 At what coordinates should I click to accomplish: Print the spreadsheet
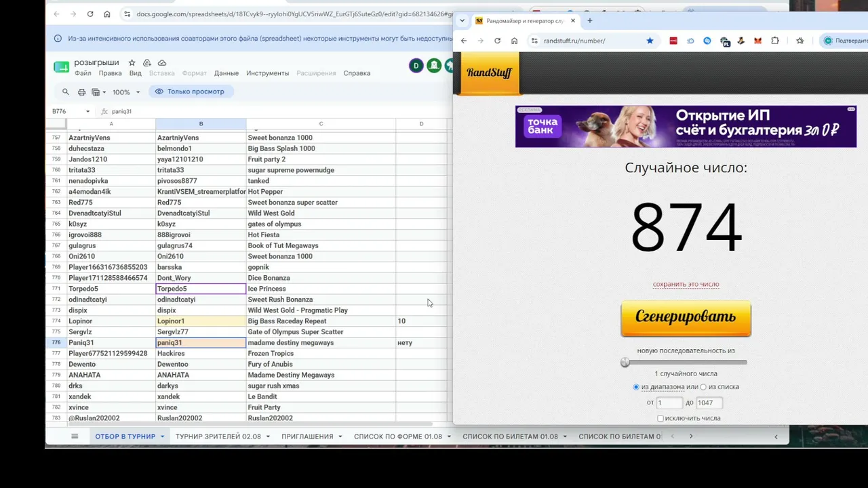pos(81,91)
